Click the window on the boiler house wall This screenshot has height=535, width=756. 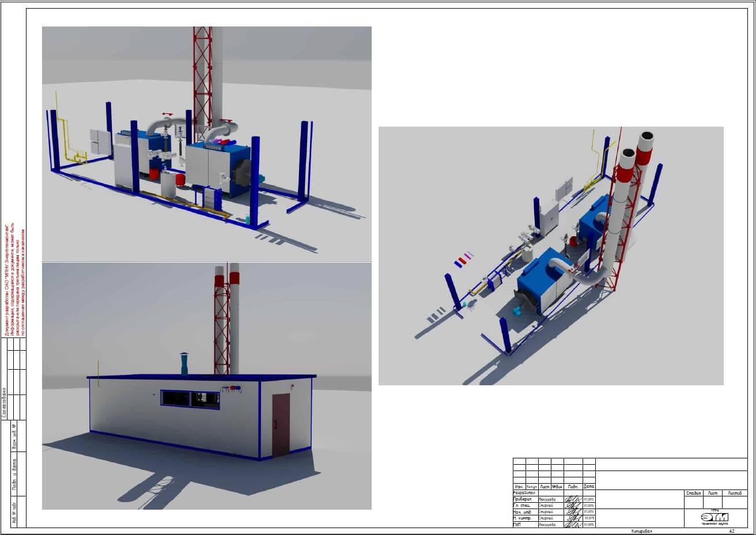[x=190, y=400]
